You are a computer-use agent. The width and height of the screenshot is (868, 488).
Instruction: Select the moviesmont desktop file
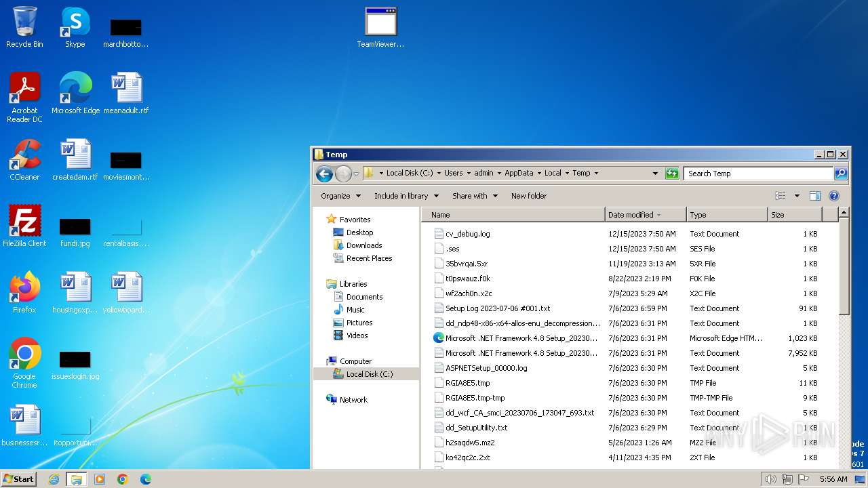pos(126,165)
